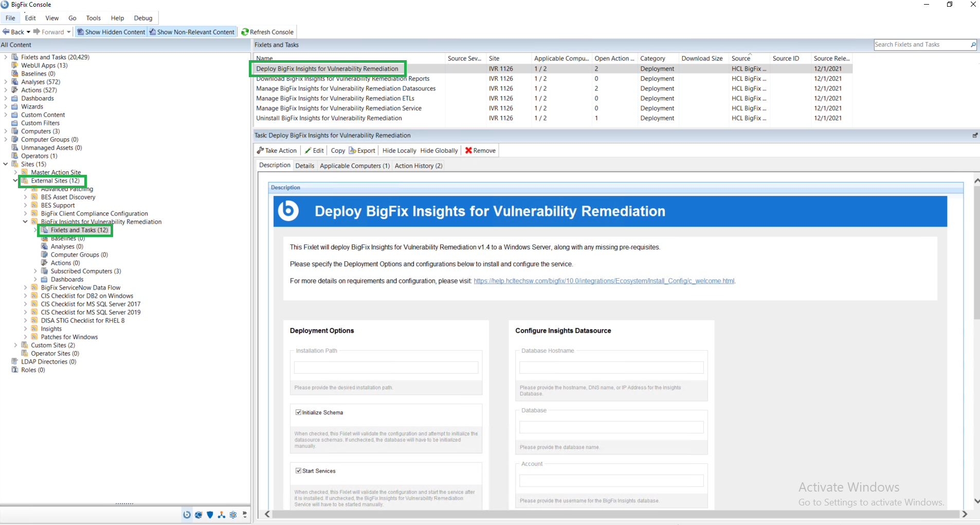The width and height of the screenshot is (980, 525).
Task: Switch to Applicable Computers (1) tab
Action: 355,166
